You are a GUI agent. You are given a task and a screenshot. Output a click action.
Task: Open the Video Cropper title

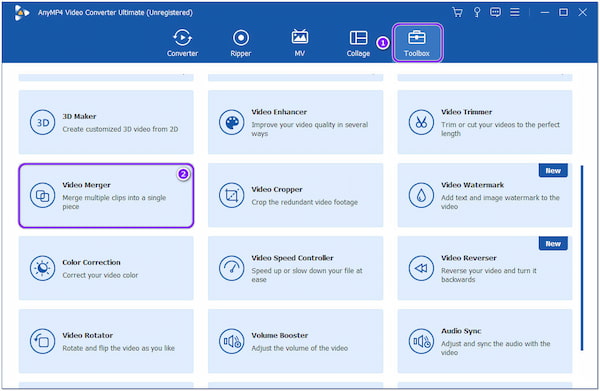[277, 189]
